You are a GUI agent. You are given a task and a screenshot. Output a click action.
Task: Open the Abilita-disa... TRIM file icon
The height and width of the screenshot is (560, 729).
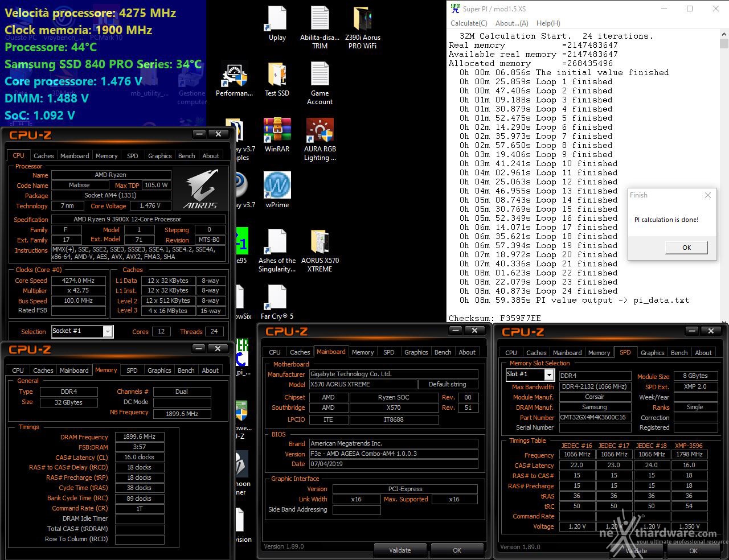coord(320,27)
